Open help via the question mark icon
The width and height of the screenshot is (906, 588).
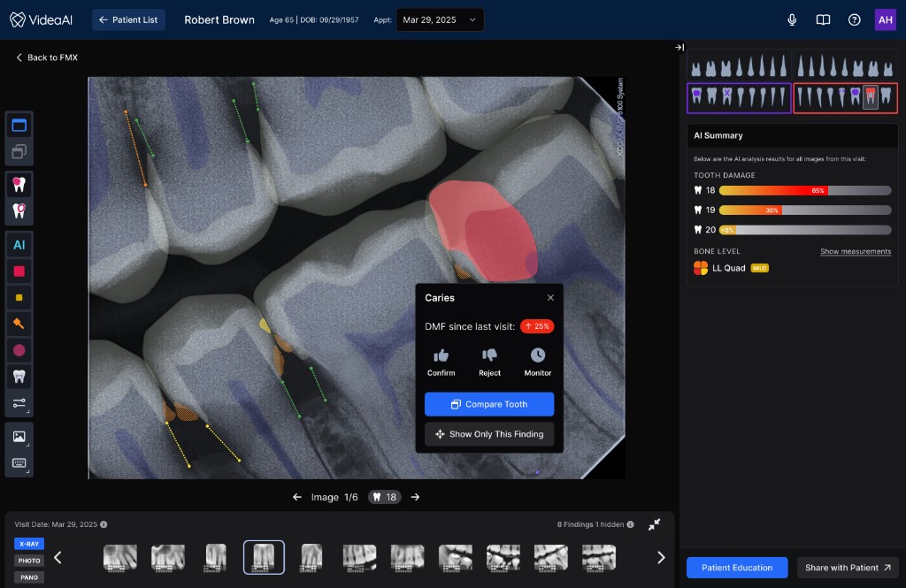pyautogui.click(x=854, y=19)
